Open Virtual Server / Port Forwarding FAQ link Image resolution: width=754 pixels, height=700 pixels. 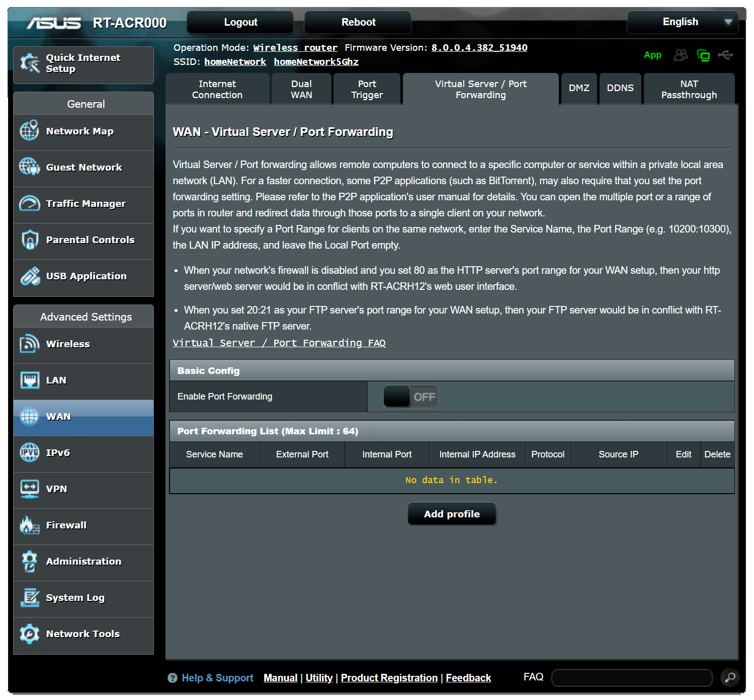279,343
